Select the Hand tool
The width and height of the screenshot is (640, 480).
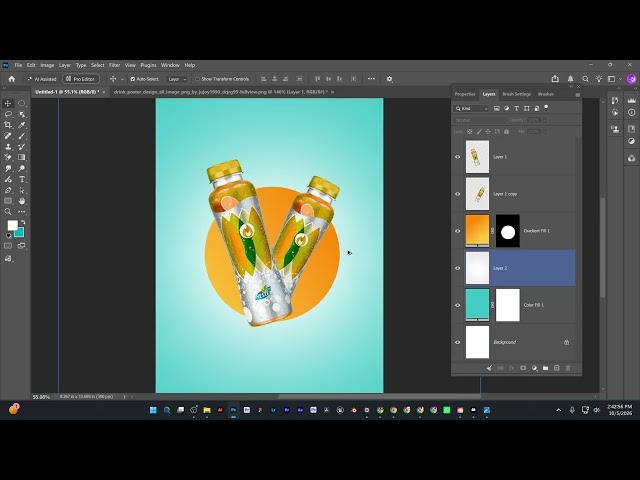point(22,201)
